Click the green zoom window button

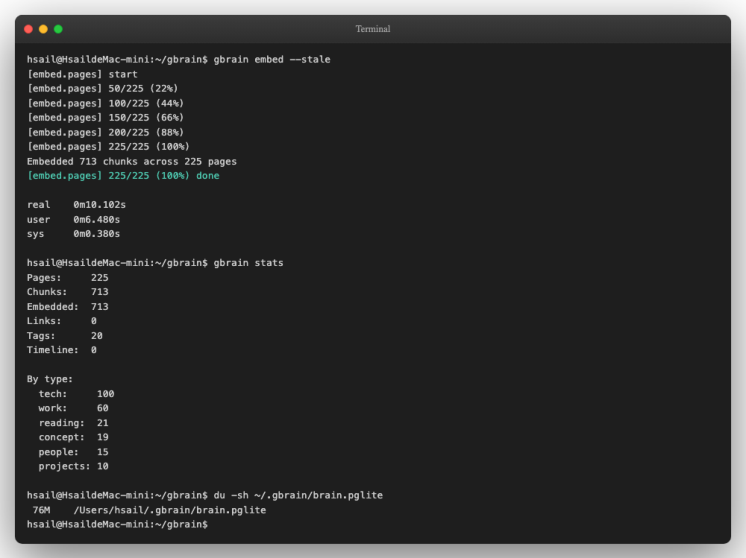(58, 29)
